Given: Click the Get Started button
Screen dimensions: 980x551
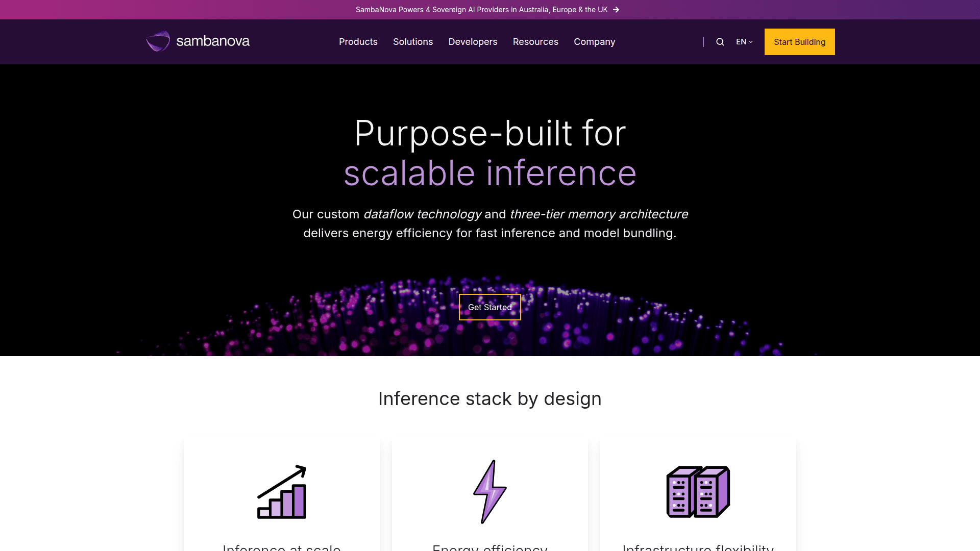Looking at the screenshot, I should (490, 307).
